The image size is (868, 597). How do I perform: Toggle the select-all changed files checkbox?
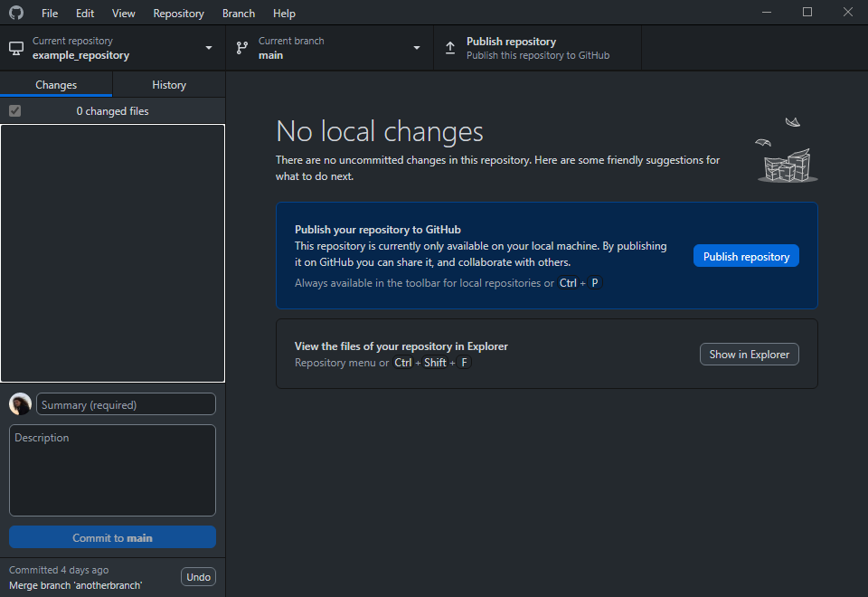pos(15,110)
